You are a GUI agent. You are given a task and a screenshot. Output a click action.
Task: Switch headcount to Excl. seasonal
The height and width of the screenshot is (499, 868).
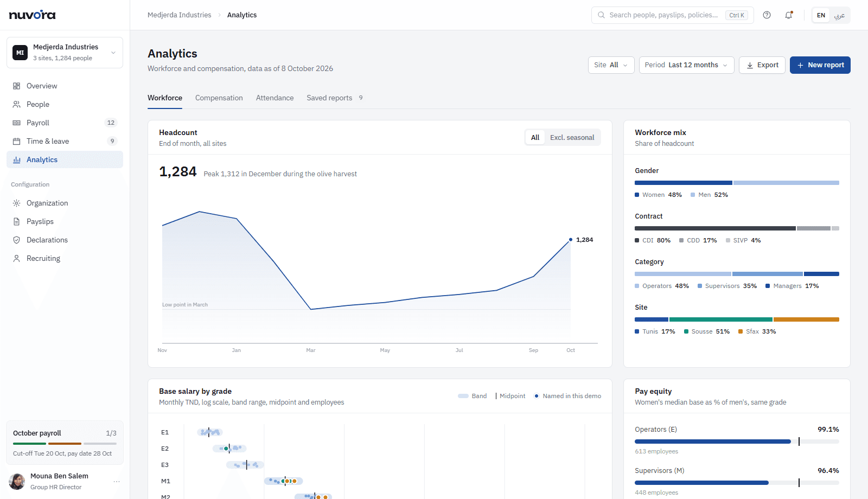click(x=572, y=138)
